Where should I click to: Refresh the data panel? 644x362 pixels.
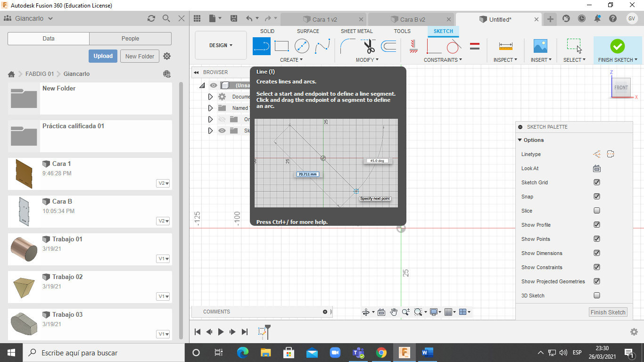click(x=151, y=18)
